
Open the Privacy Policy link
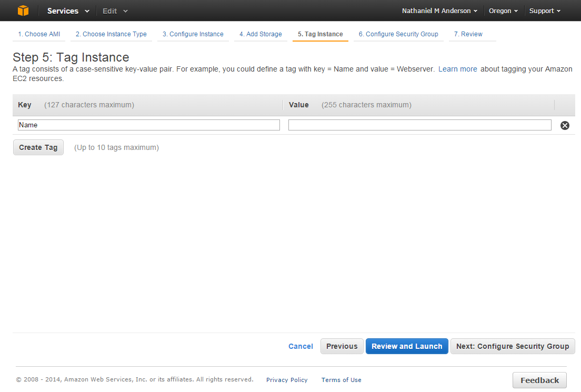pyautogui.click(x=287, y=380)
